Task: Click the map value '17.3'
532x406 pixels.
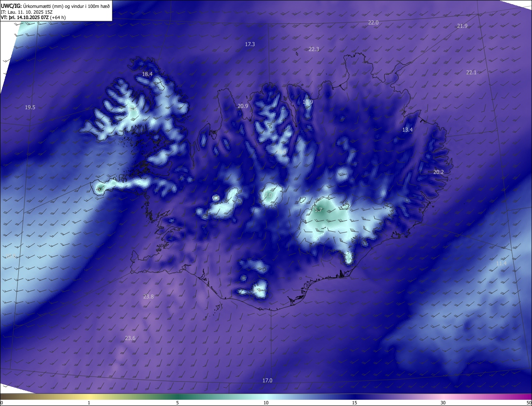Action: click(250, 44)
